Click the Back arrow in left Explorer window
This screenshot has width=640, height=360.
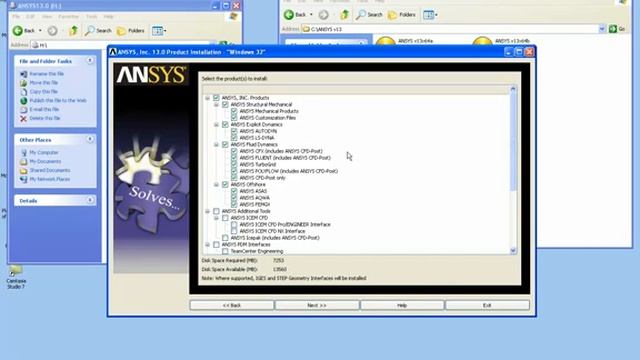(x=18, y=31)
